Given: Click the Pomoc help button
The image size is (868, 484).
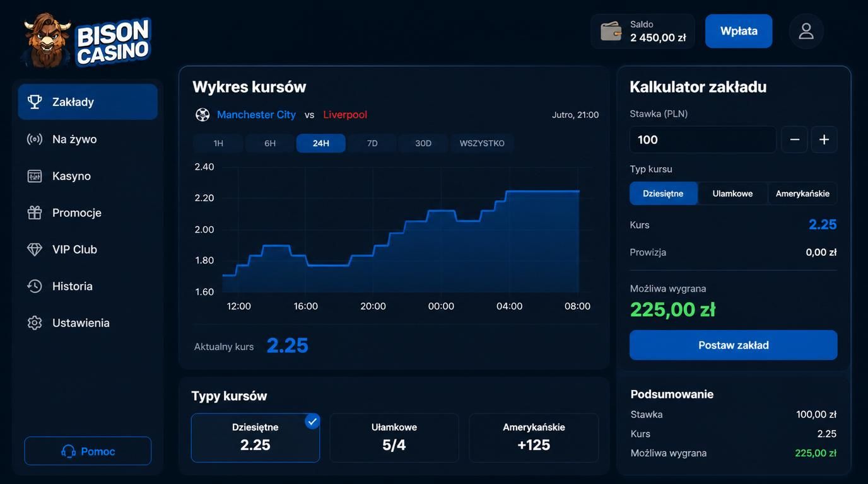Looking at the screenshot, I should (x=88, y=451).
